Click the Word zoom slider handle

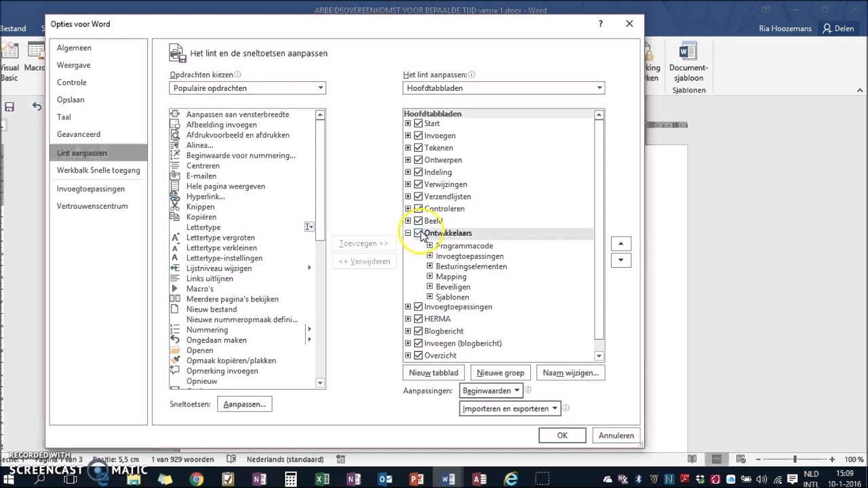pyautogui.click(x=795, y=460)
